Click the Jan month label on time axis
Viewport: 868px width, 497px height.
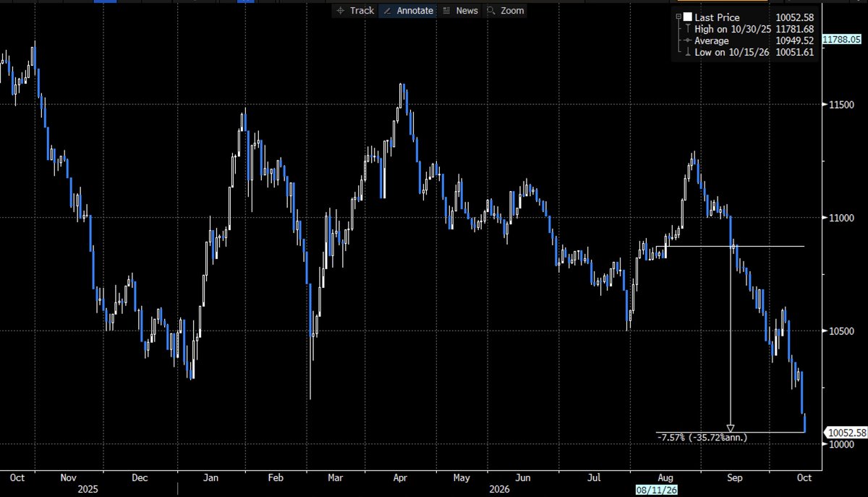[211, 477]
